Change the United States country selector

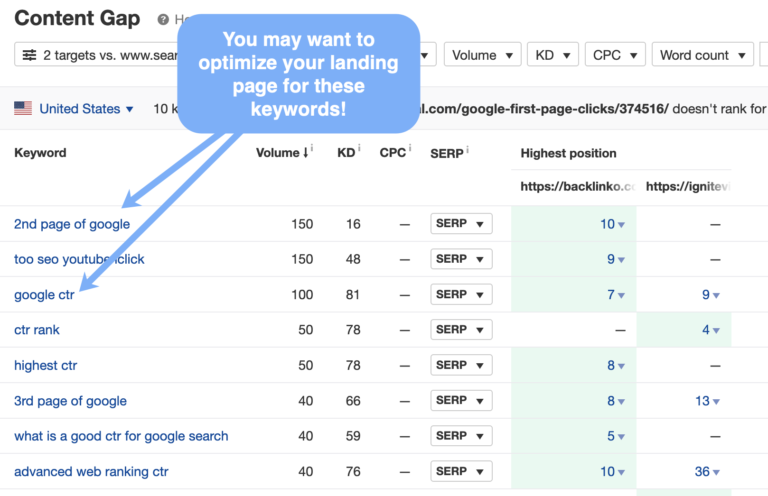click(x=78, y=109)
